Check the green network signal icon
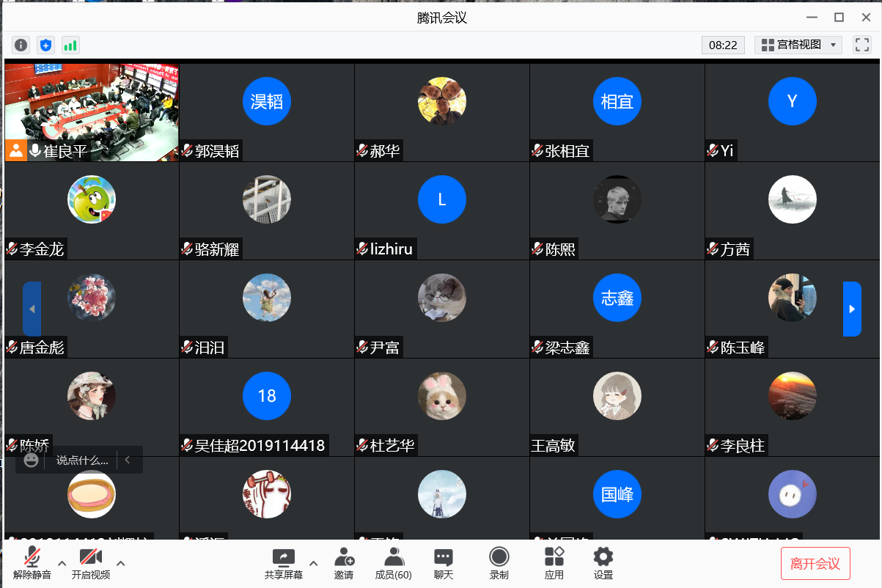 click(70, 45)
